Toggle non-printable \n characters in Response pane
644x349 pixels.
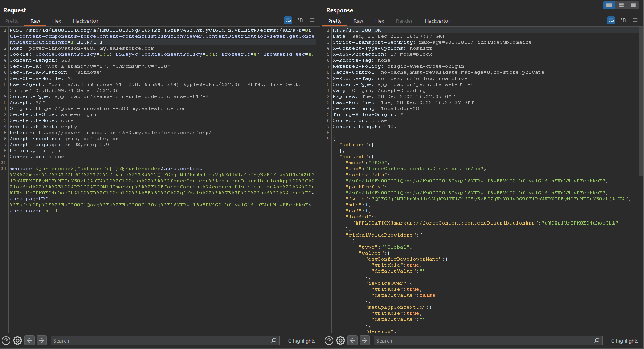[x=623, y=20]
